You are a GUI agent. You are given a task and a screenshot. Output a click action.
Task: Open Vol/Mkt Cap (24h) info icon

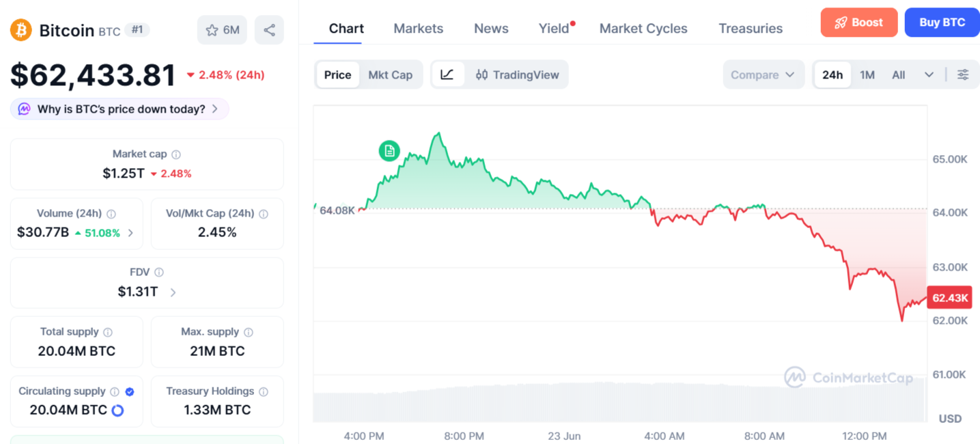coord(264,214)
